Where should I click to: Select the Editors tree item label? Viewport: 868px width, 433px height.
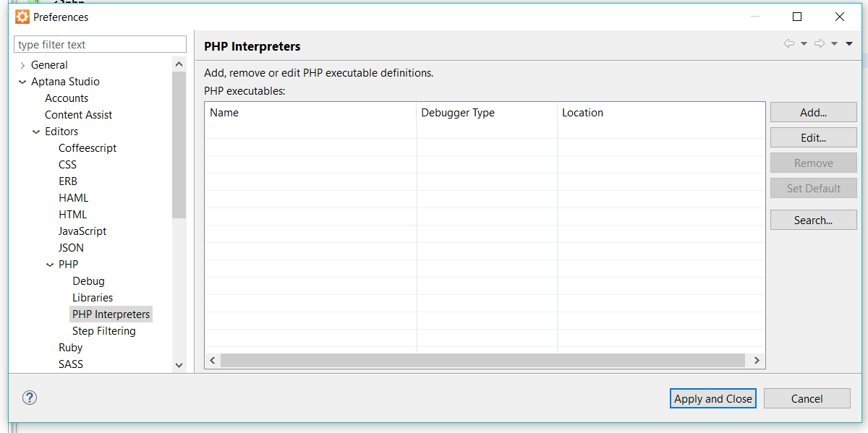click(x=61, y=132)
